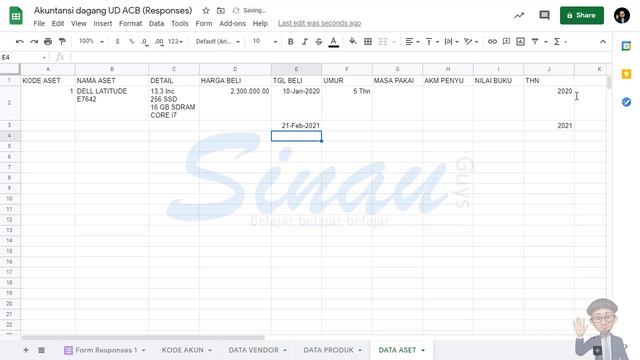Click the green Share button

pos(582,16)
